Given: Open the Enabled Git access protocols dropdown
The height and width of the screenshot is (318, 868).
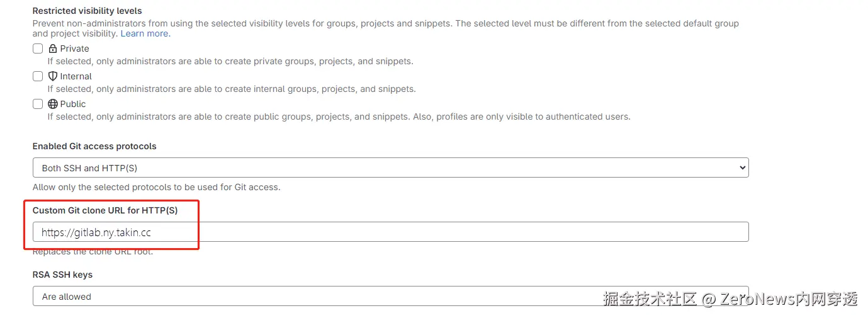Looking at the screenshot, I should [x=390, y=168].
